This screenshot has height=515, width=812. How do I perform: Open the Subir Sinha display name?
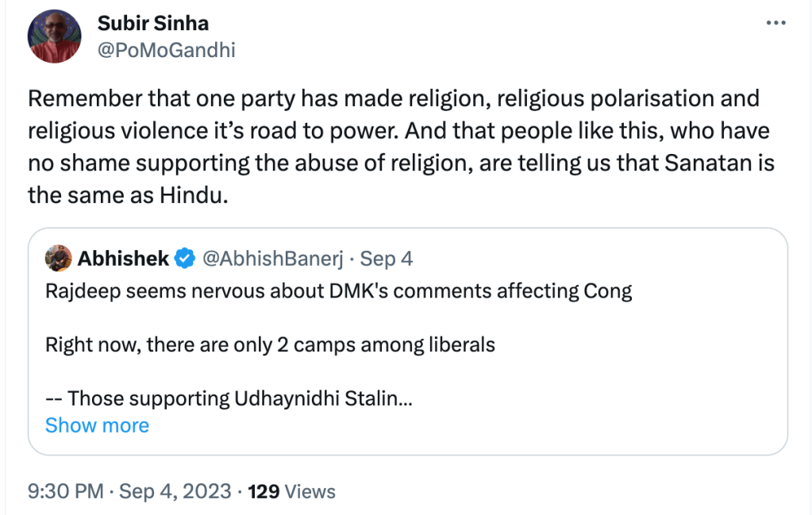152,24
